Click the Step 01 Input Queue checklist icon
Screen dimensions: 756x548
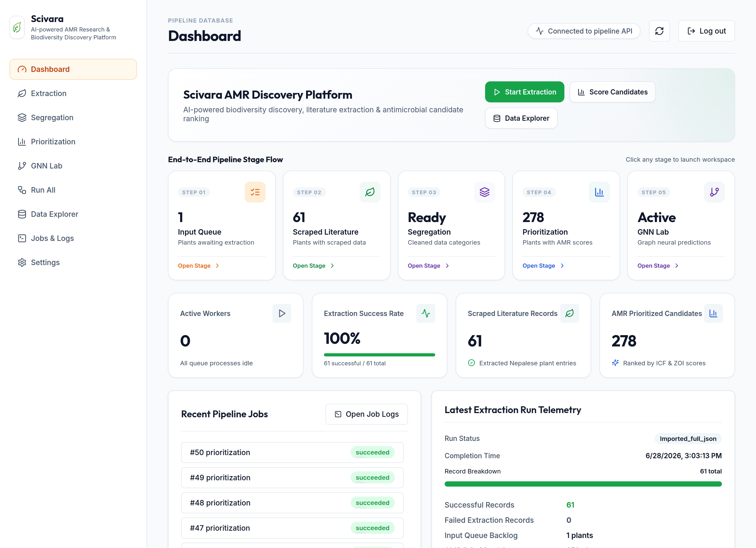click(x=255, y=192)
